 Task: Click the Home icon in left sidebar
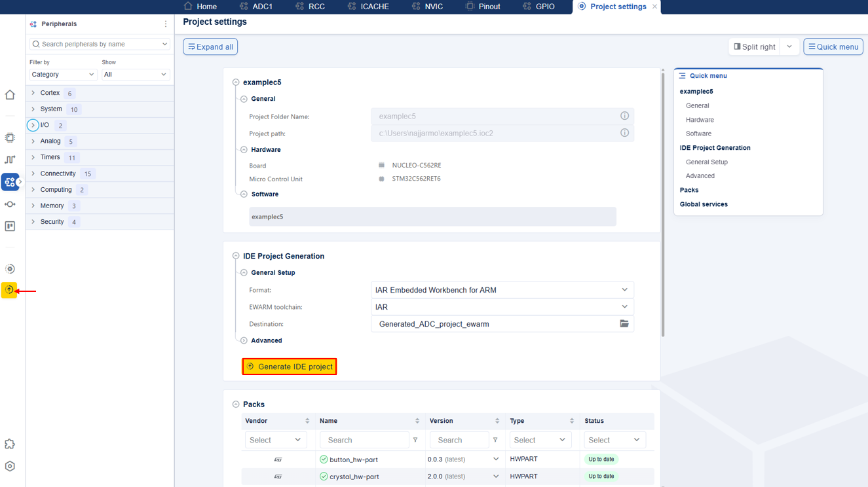click(10, 95)
